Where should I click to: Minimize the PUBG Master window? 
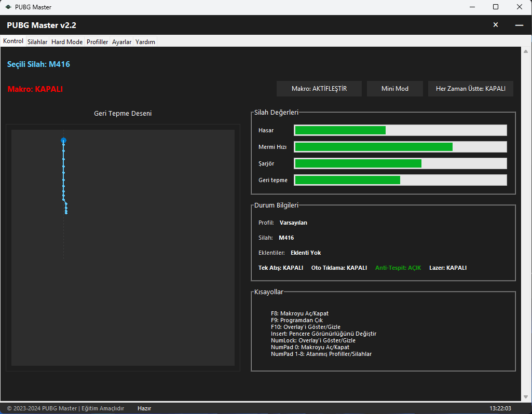tap(472, 7)
